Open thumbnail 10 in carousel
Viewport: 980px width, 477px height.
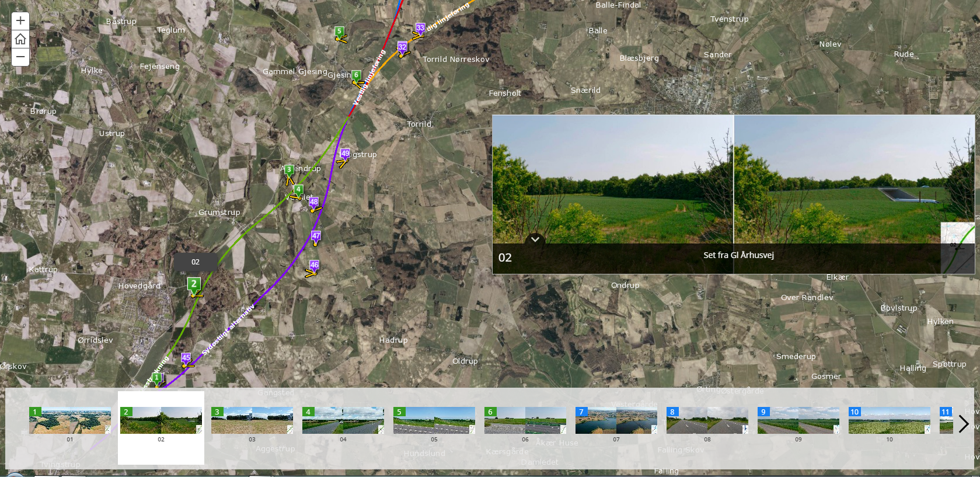(x=890, y=420)
